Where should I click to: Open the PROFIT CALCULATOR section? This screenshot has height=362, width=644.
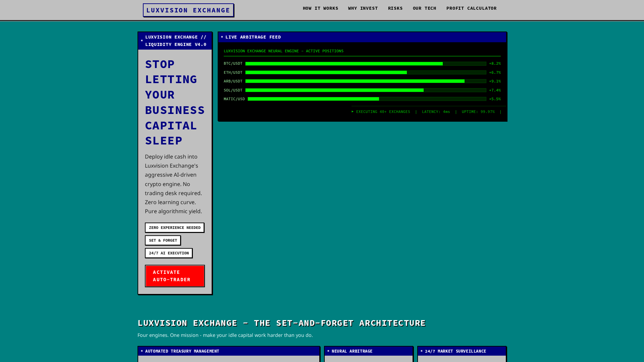pos(471,8)
